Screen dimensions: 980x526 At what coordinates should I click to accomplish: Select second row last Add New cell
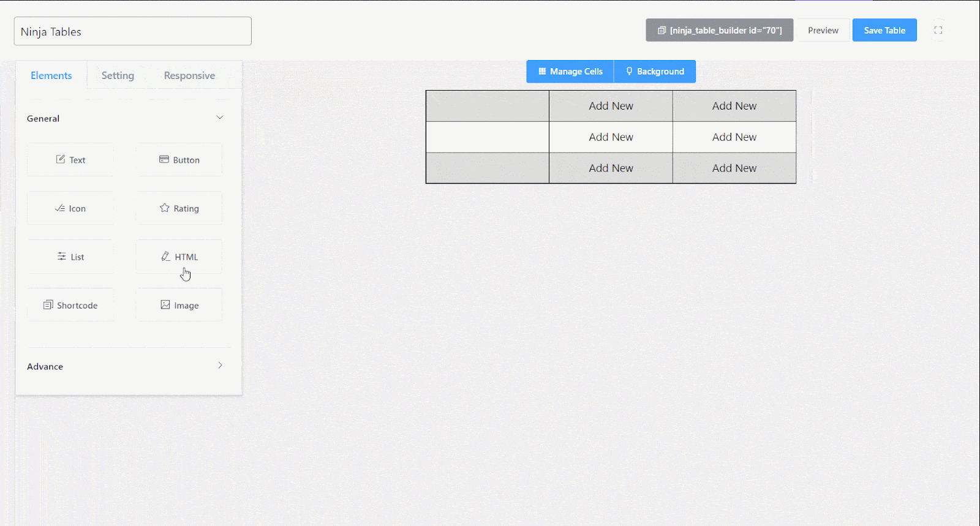(734, 137)
